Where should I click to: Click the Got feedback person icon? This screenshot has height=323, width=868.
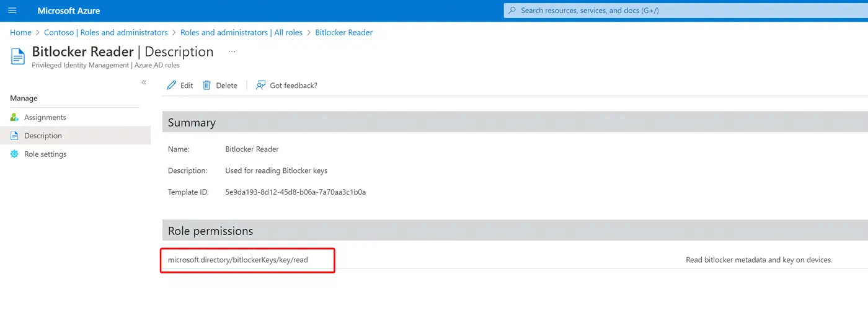(260, 86)
